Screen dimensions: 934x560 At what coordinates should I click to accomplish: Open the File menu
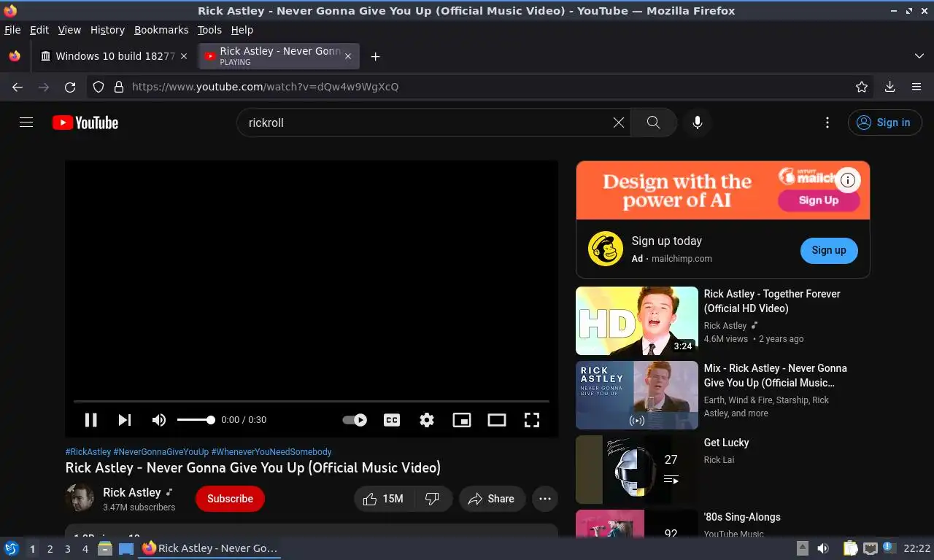12,30
